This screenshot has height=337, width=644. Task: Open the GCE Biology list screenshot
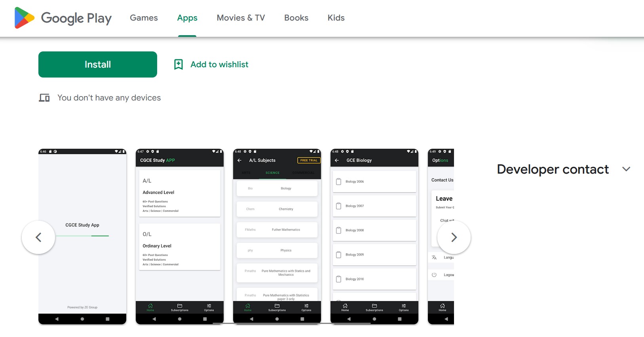coord(374,237)
